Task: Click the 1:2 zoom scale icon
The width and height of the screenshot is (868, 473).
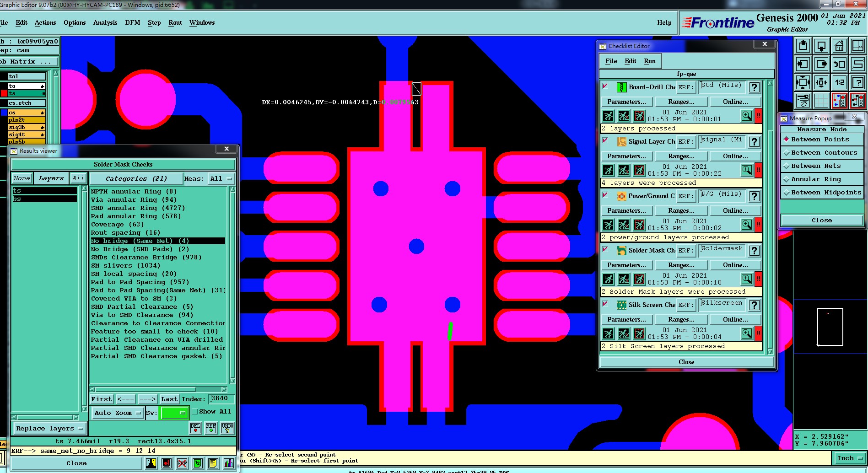Action: [839, 83]
